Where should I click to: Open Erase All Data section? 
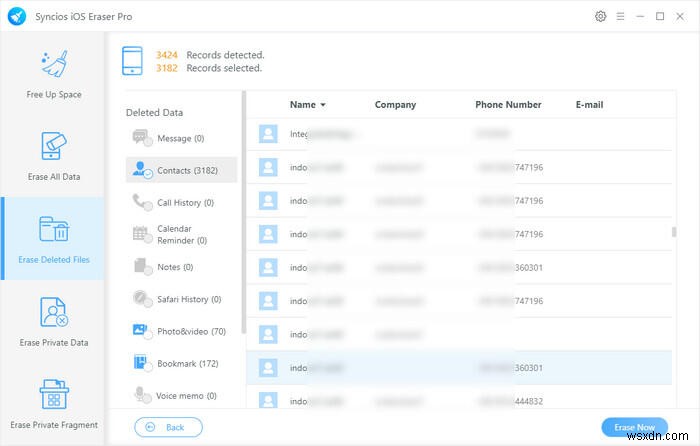(54, 156)
